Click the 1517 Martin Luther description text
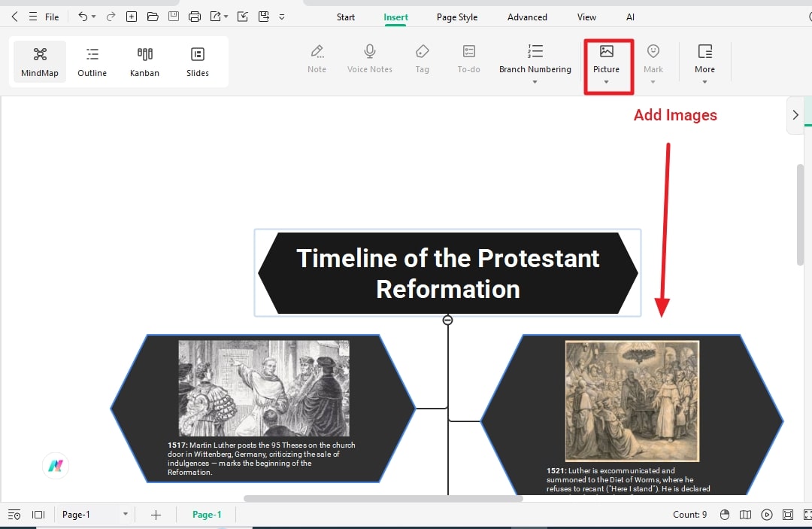The width and height of the screenshot is (812, 529). [262, 458]
